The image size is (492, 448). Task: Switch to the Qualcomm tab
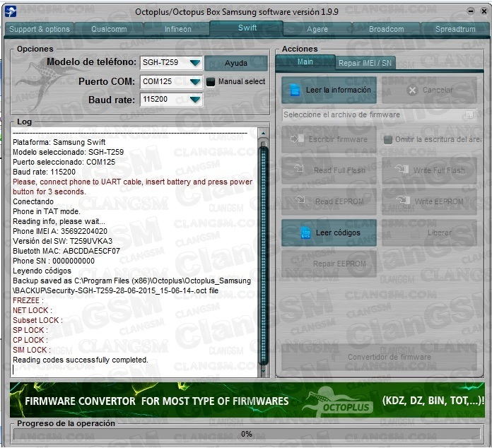click(109, 29)
